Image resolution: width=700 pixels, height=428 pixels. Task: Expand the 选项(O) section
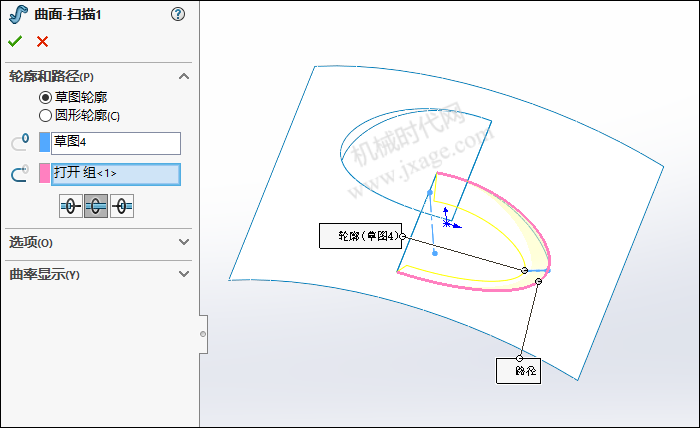coord(184,242)
